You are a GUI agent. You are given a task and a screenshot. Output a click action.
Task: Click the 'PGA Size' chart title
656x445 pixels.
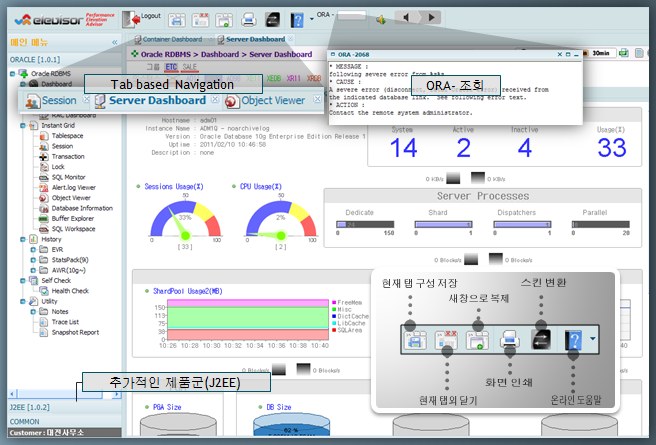[167, 407]
